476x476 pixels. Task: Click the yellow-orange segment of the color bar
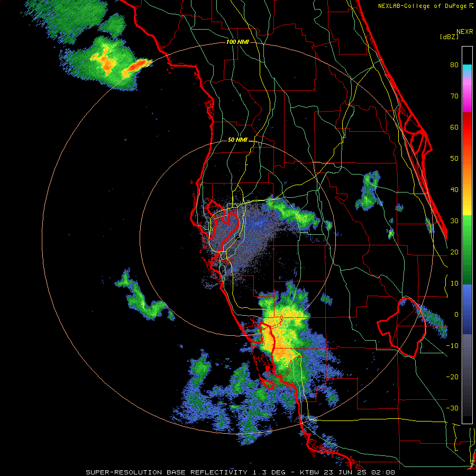[x=467, y=190]
